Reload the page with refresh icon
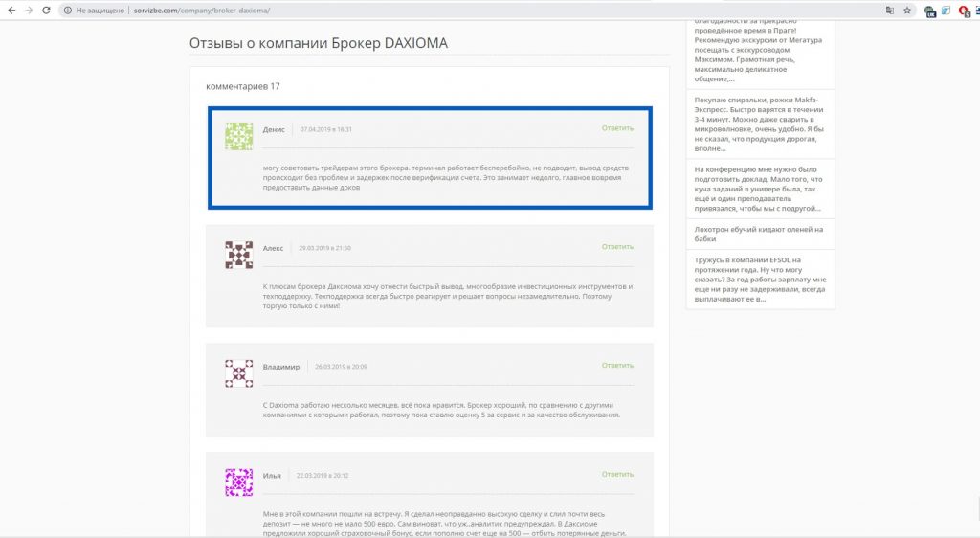Viewport: 980px width, 538px height. pyautogui.click(x=46, y=10)
